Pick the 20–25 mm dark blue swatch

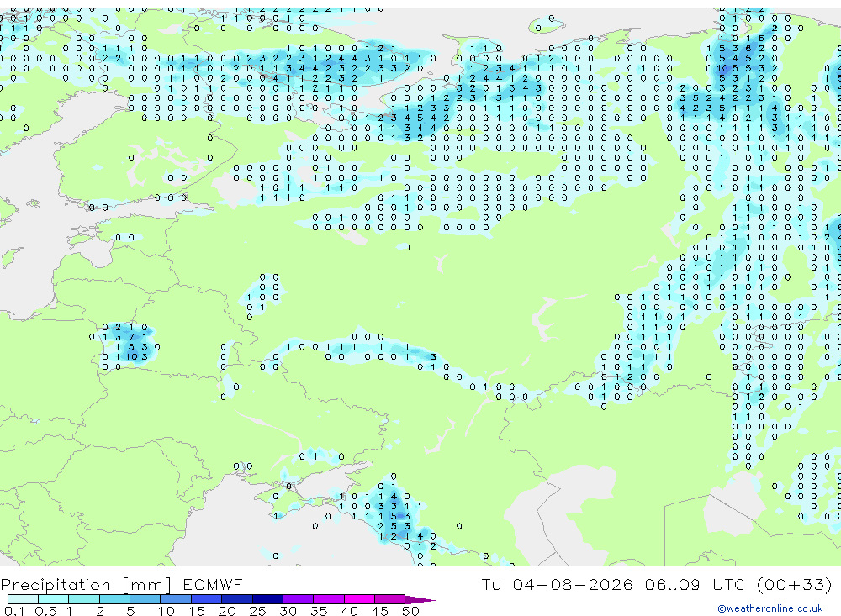pos(236,599)
